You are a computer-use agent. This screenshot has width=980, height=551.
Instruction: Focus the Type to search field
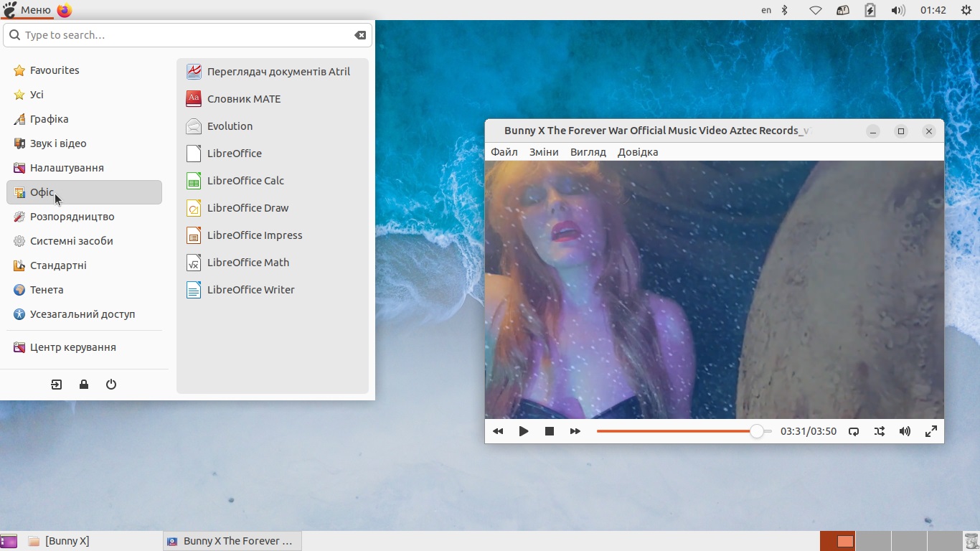(x=187, y=35)
